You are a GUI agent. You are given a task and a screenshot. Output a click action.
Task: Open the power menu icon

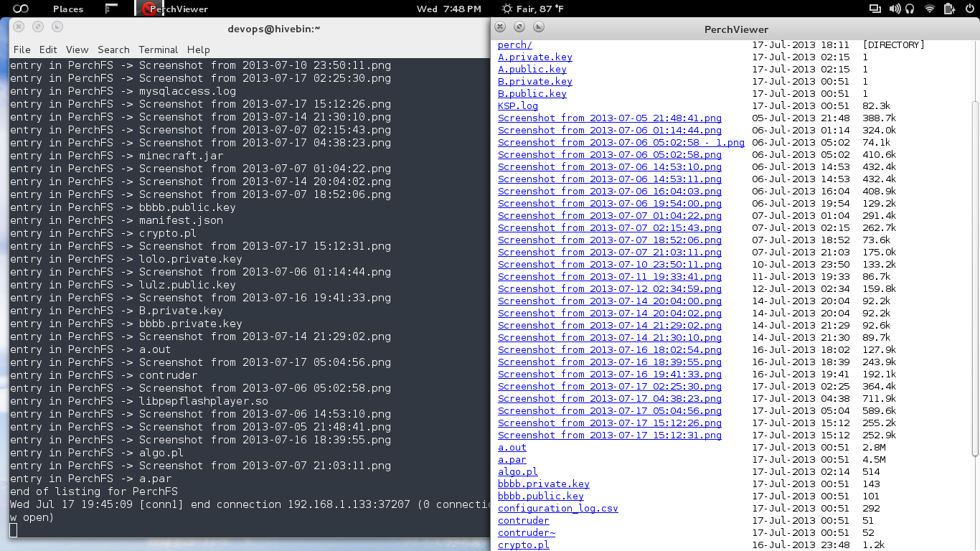(x=970, y=9)
